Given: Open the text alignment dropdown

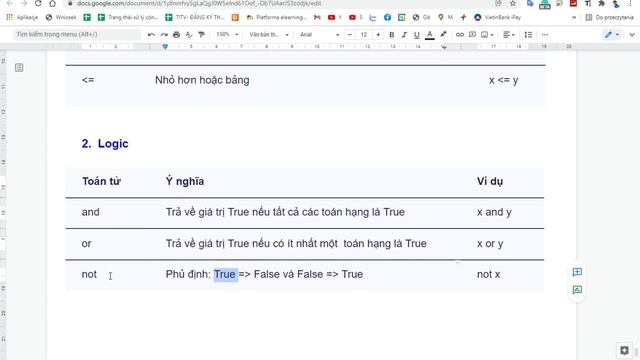Looking at the screenshot, I should coord(509,35).
